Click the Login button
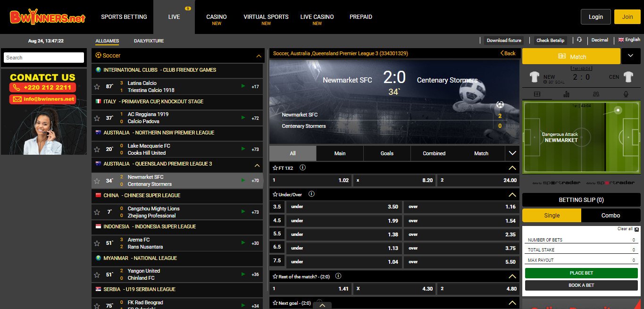The width and height of the screenshot is (644, 309). 596,17
